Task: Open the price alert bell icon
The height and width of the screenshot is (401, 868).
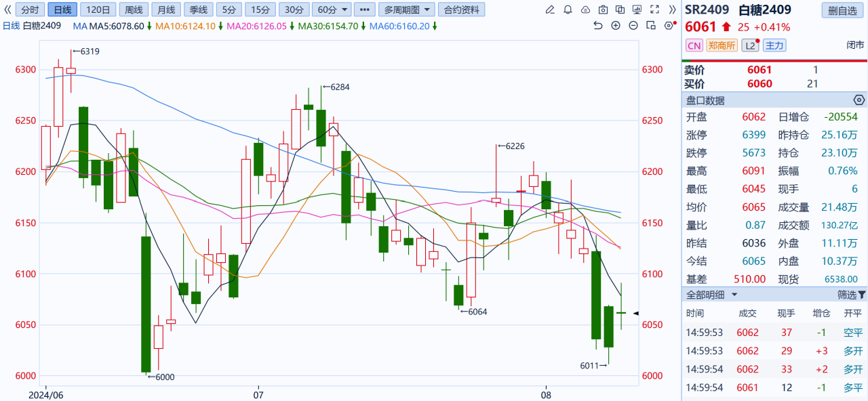Action: 568,9
